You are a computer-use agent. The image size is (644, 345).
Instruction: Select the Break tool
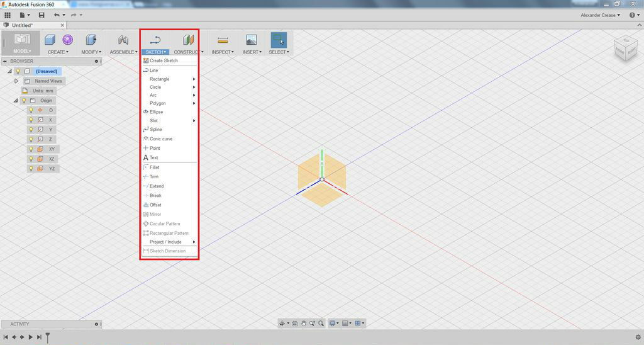(169, 195)
